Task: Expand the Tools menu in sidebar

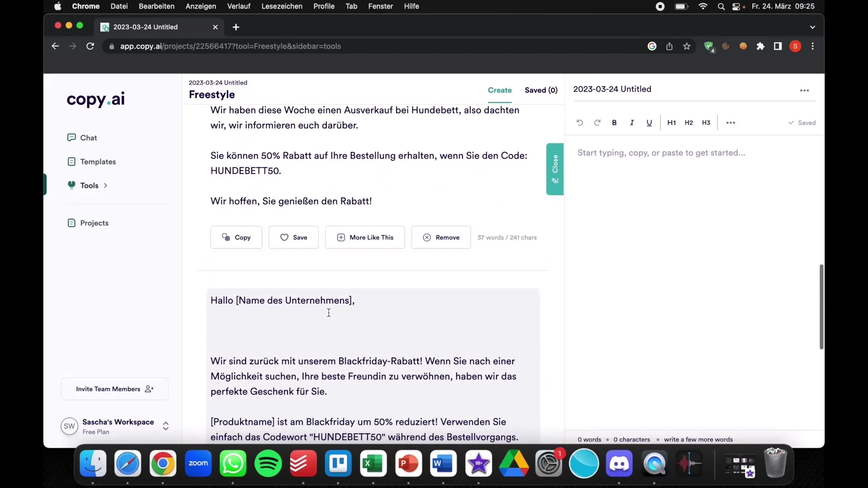Action: (87, 185)
